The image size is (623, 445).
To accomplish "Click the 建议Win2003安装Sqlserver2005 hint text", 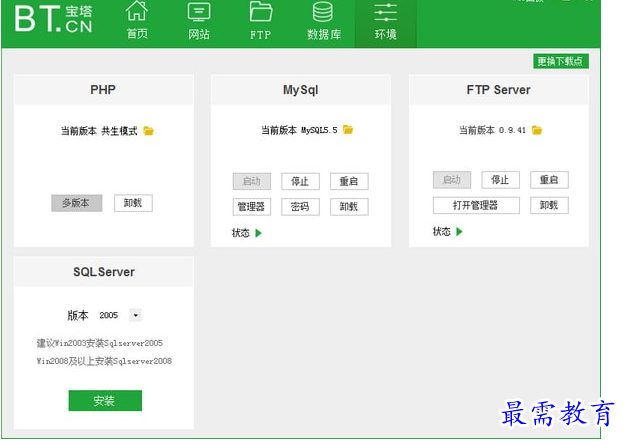I will coord(100,343).
